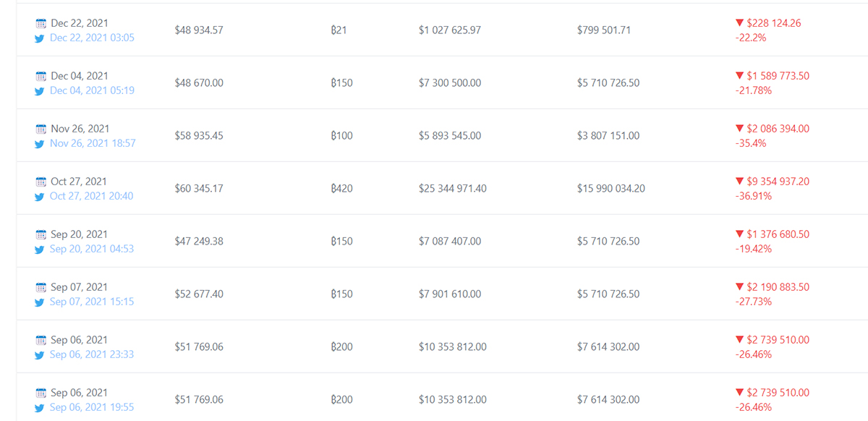The width and height of the screenshot is (868, 421).
Task: Click calendar icon beside Nov 26, 2021
Action: pos(41,129)
